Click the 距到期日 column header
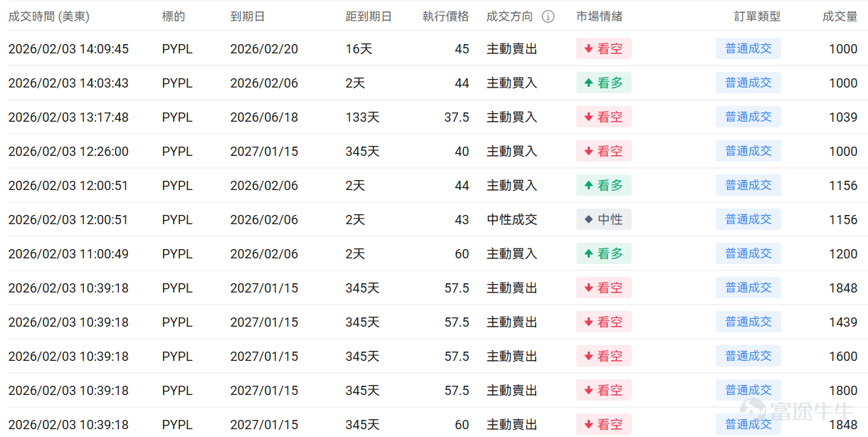The image size is (868, 437). pyautogui.click(x=369, y=16)
